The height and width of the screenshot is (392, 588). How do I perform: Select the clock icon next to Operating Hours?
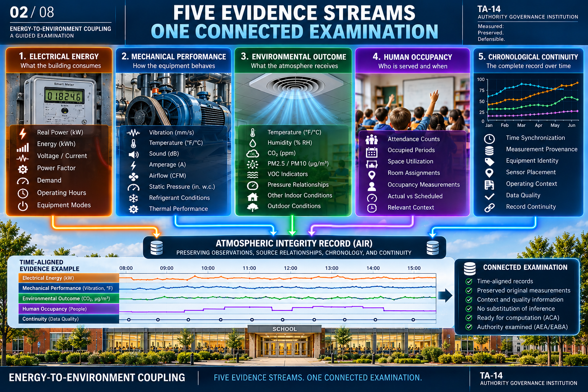click(23, 193)
